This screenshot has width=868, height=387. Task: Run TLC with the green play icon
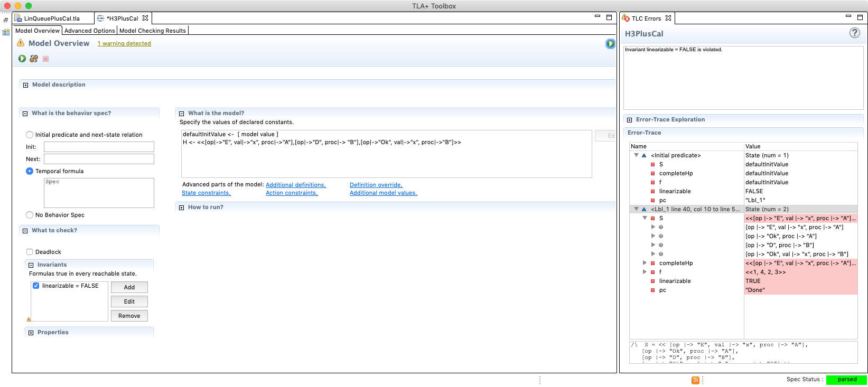point(22,59)
